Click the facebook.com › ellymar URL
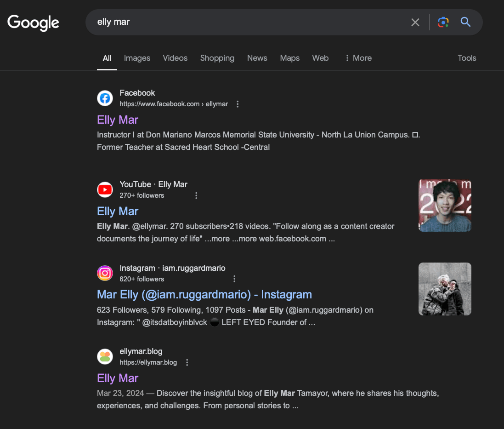The width and height of the screenshot is (504, 429). pyautogui.click(x=174, y=104)
